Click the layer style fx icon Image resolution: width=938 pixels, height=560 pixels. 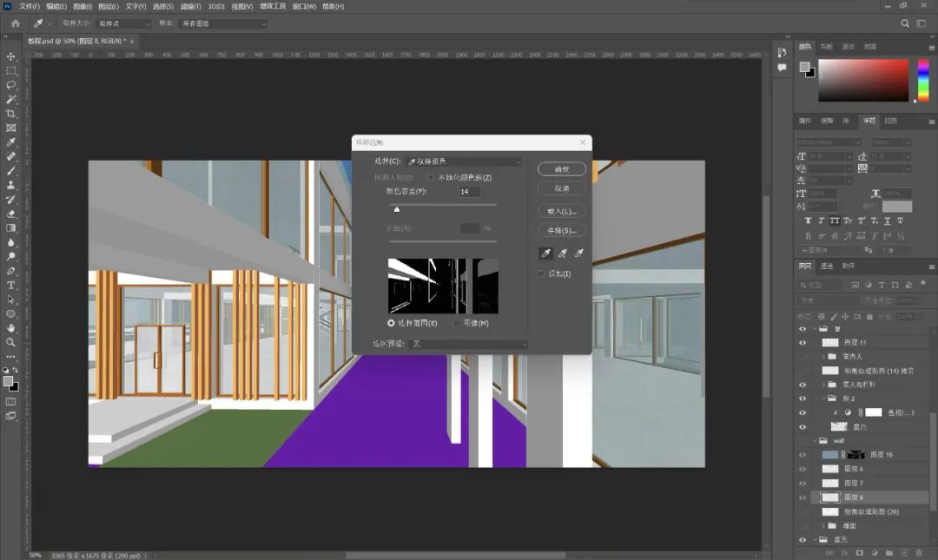click(845, 553)
